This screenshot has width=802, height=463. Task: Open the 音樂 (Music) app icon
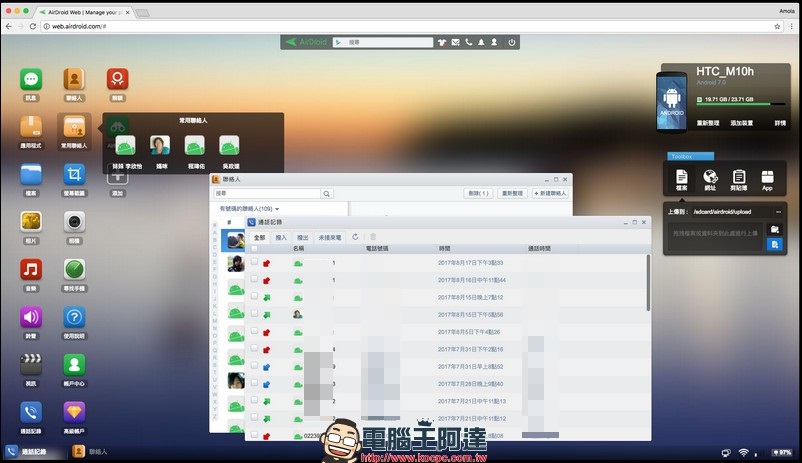(31, 270)
